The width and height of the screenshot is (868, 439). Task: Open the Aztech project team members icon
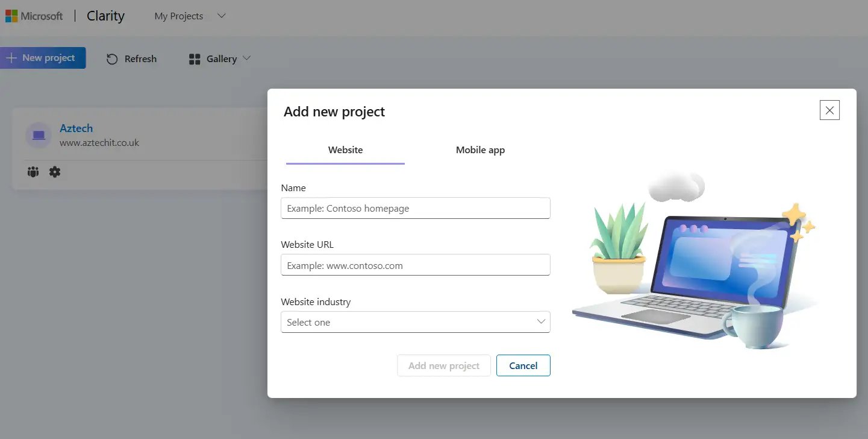[x=33, y=172]
